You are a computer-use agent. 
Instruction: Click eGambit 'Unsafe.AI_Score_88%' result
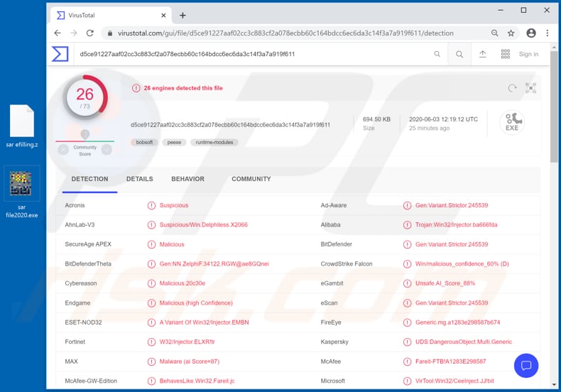pos(445,283)
